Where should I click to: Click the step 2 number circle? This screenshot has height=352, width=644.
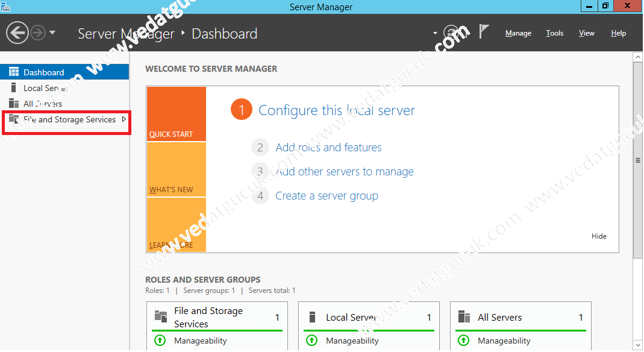pos(260,148)
